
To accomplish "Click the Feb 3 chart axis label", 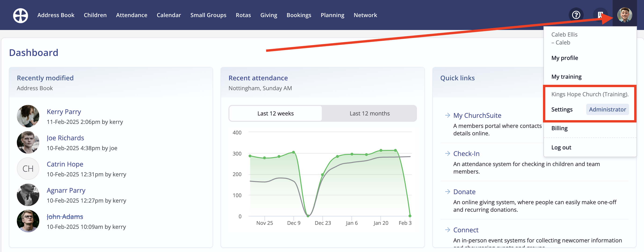I will click(405, 223).
